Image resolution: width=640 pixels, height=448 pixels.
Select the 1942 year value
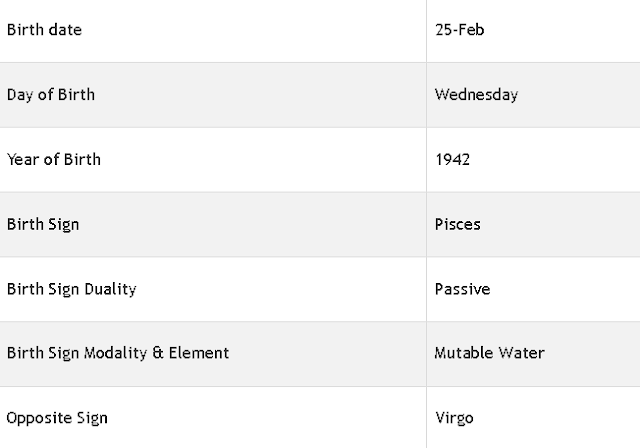452,160
